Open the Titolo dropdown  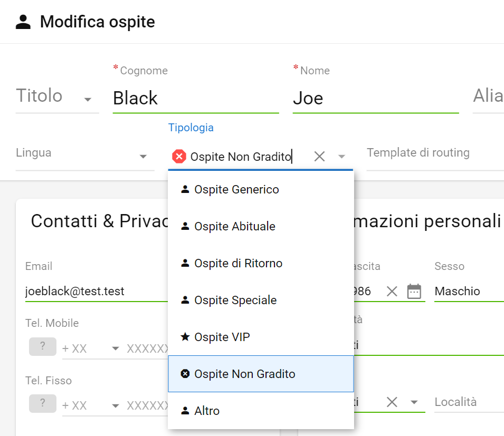[x=88, y=100]
